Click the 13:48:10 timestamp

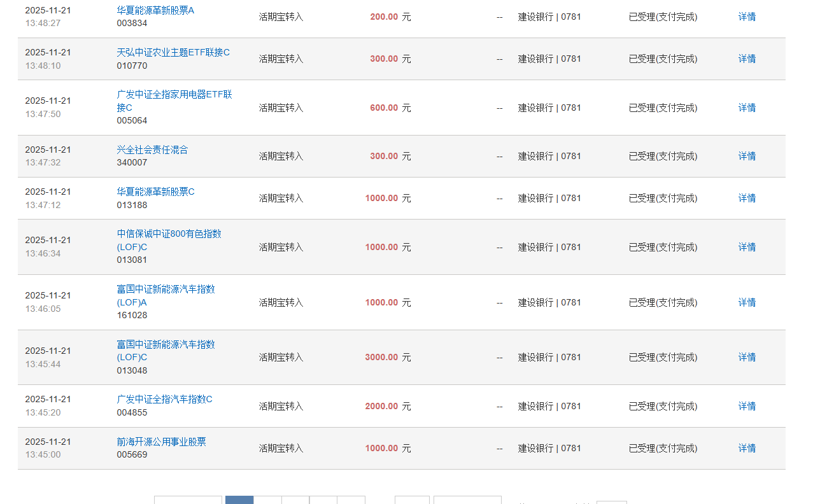(x=43, y=66)
